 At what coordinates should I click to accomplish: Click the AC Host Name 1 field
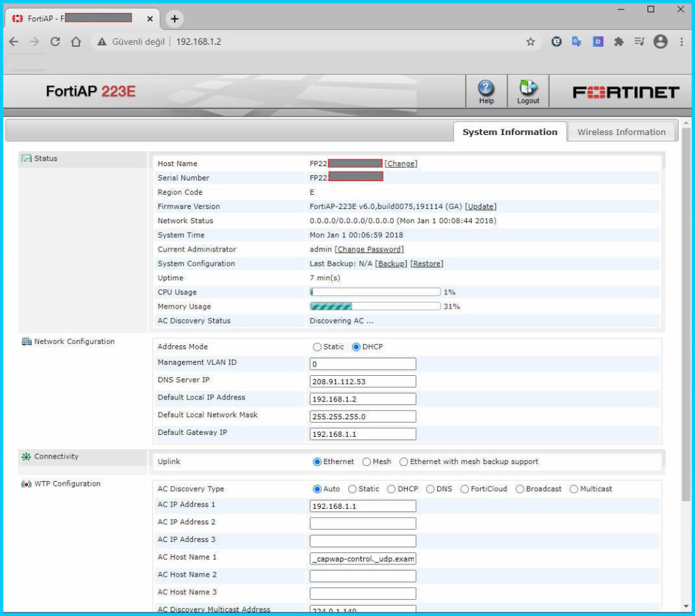[362, 558]
